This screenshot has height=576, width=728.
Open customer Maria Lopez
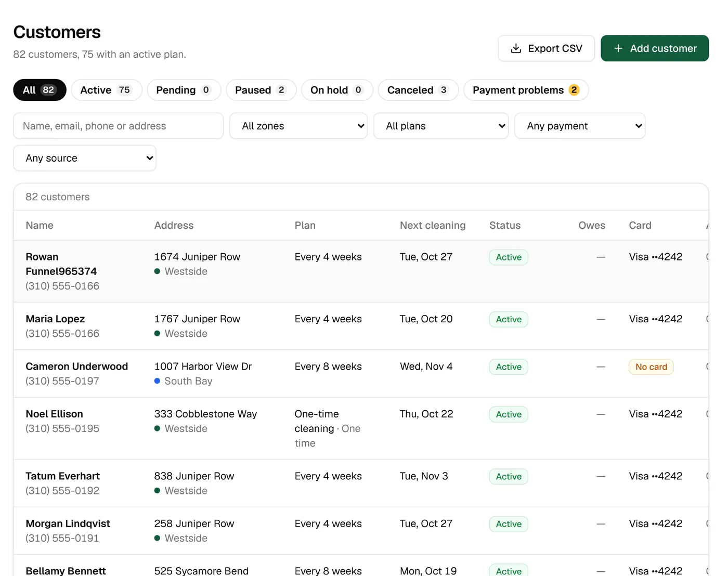[55, 319]
